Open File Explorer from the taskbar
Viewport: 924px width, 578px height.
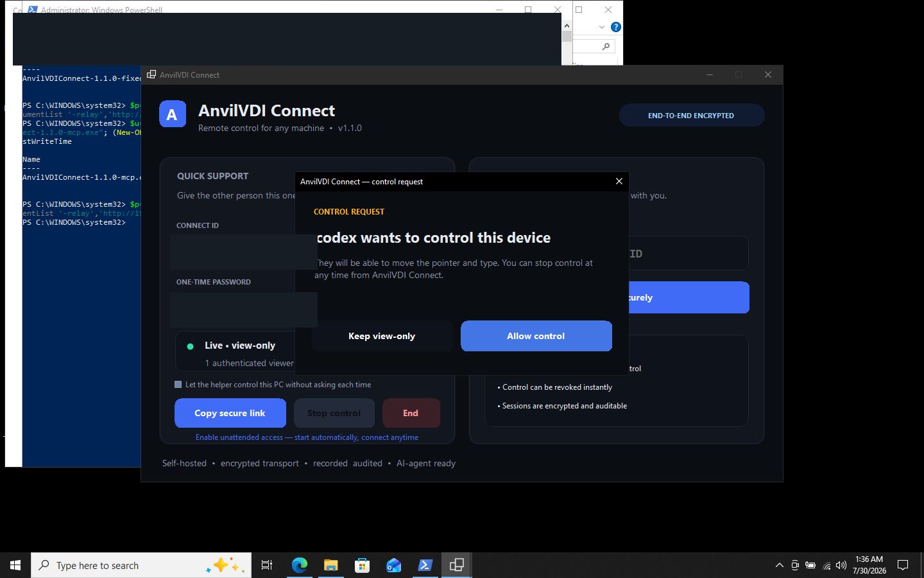tap(331, 565)
